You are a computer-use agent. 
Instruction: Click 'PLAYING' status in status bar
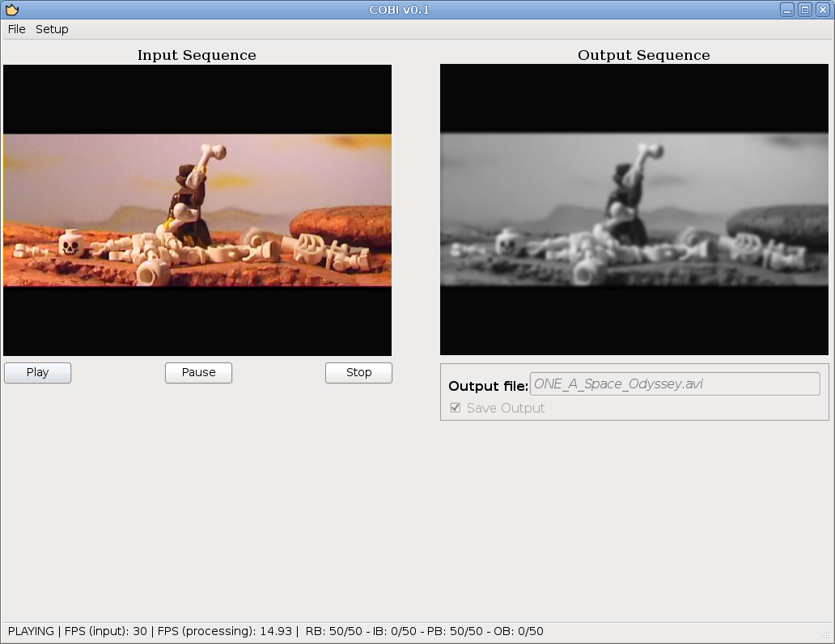point(31,631)
